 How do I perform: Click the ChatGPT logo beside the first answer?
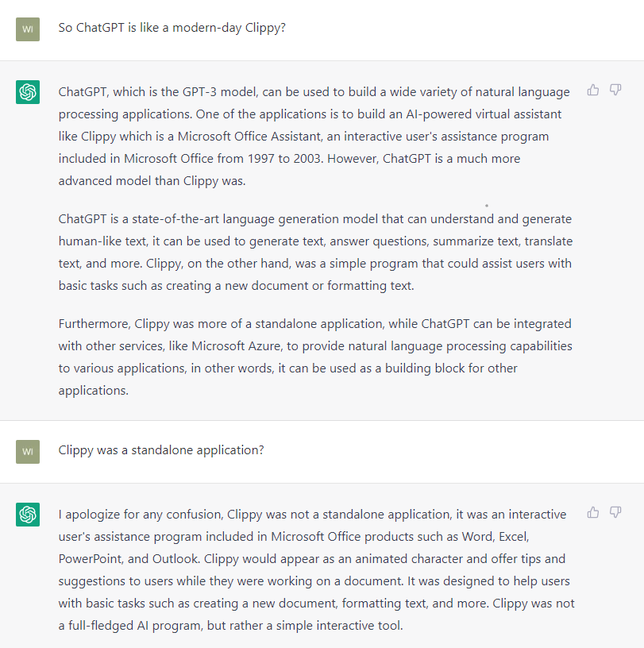tap(28, 92)
